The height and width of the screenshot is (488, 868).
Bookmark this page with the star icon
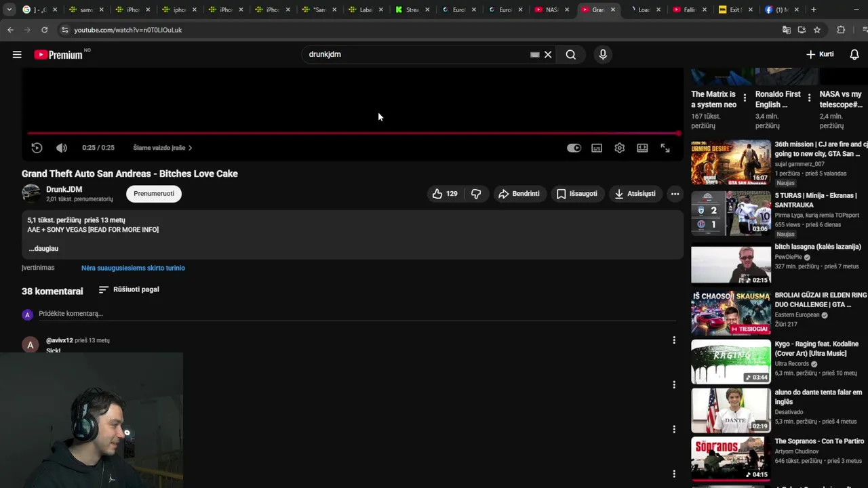[817, 30]
